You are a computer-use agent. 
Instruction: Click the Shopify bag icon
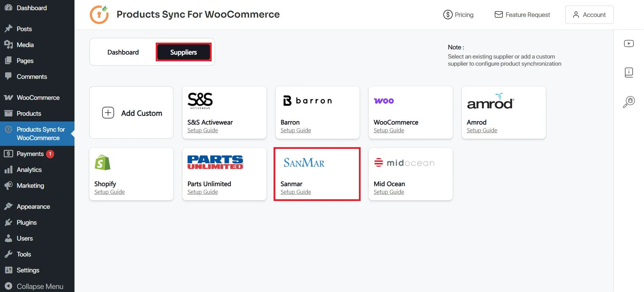102,162
